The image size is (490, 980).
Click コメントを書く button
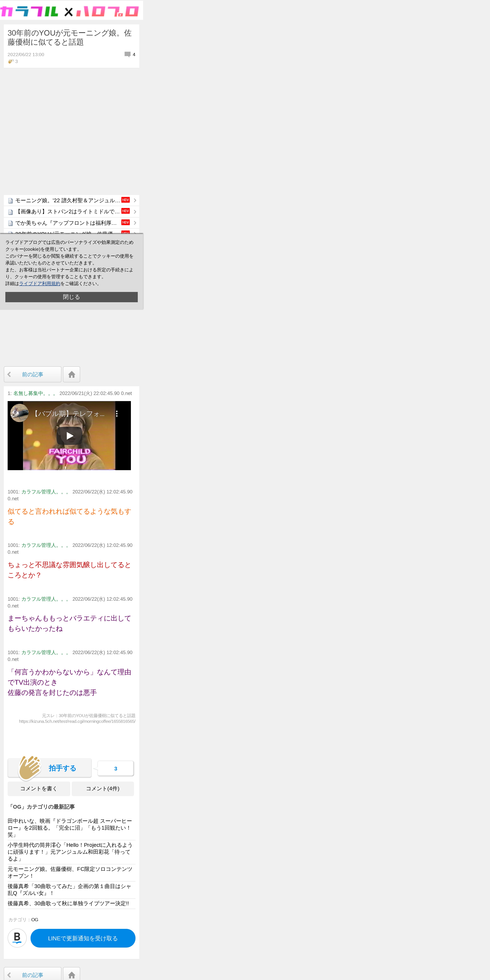click(39, 789)
